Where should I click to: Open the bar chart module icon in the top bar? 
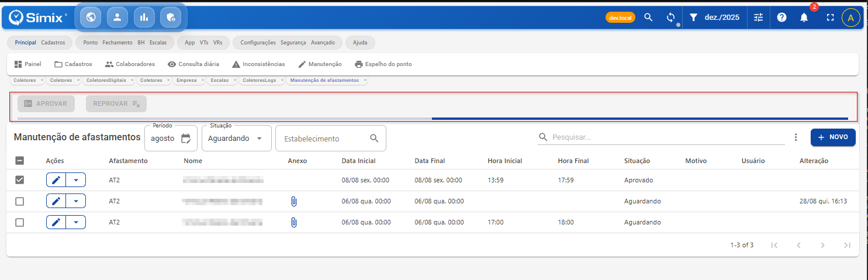coord(144,18)
